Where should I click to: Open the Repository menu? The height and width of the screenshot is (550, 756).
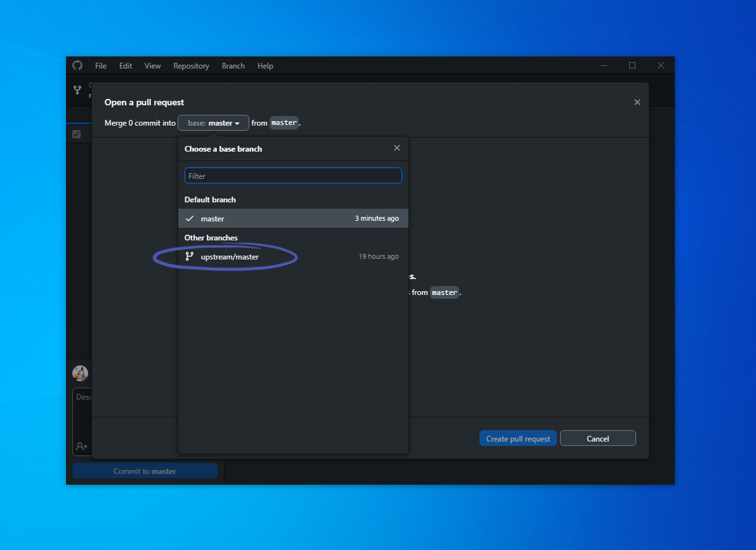point(191,65)
